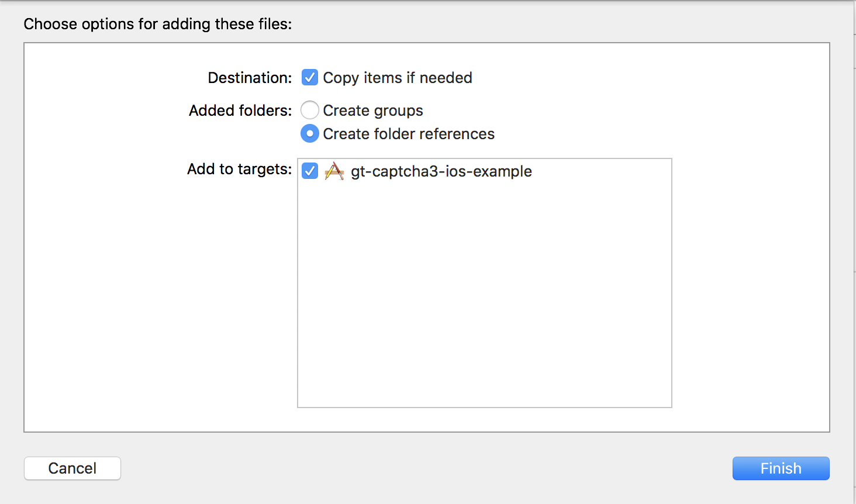Click the 'Create groups' option text
The image size is (856, 504).
click(373, 111)
